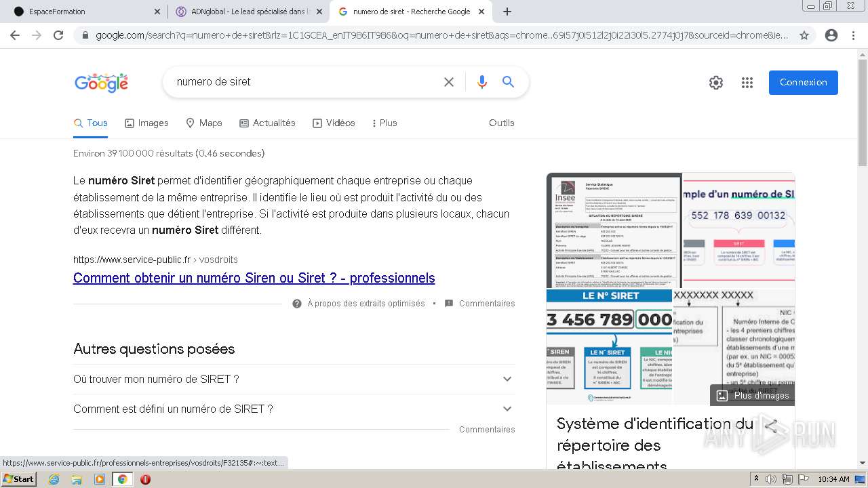Open the volume control in system tray

(x=771, y=479)
